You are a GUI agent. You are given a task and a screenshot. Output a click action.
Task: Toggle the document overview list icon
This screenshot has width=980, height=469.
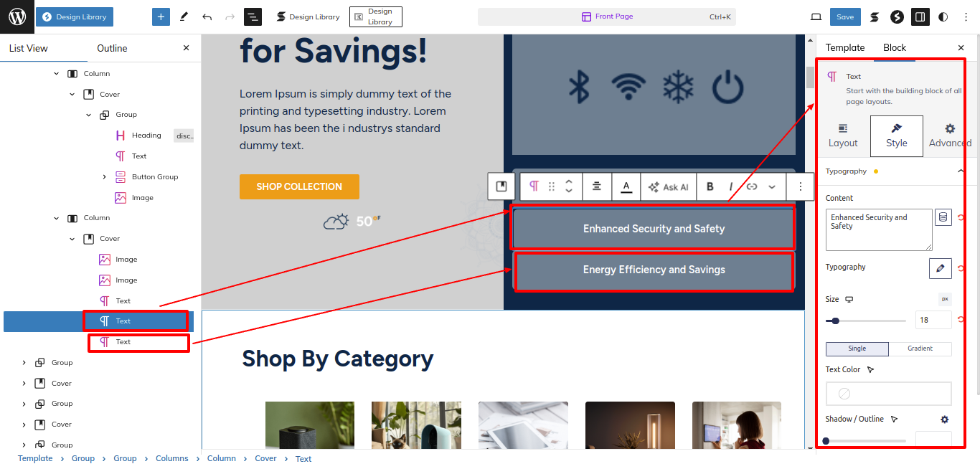coord(253,16)
